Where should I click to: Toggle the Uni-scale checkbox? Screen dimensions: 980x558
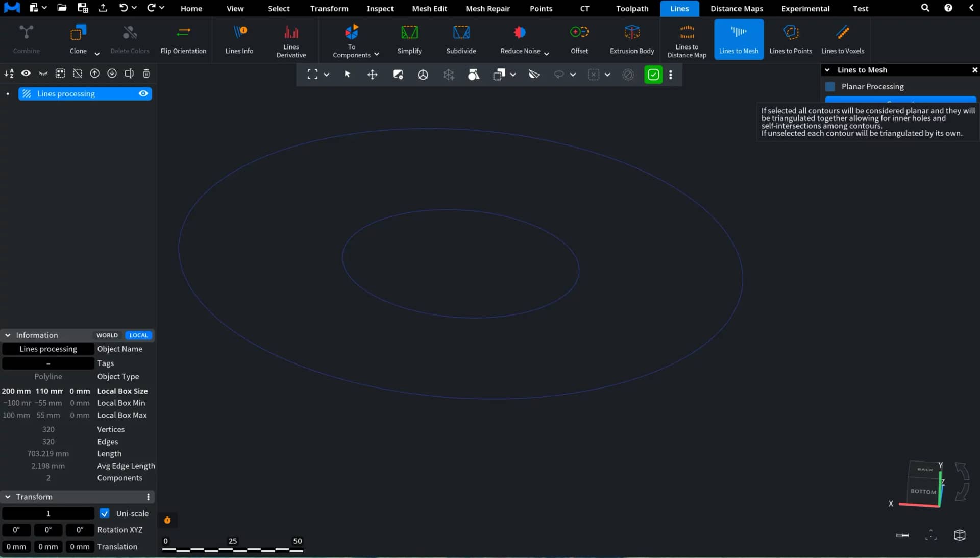click(x=105, y=513)
